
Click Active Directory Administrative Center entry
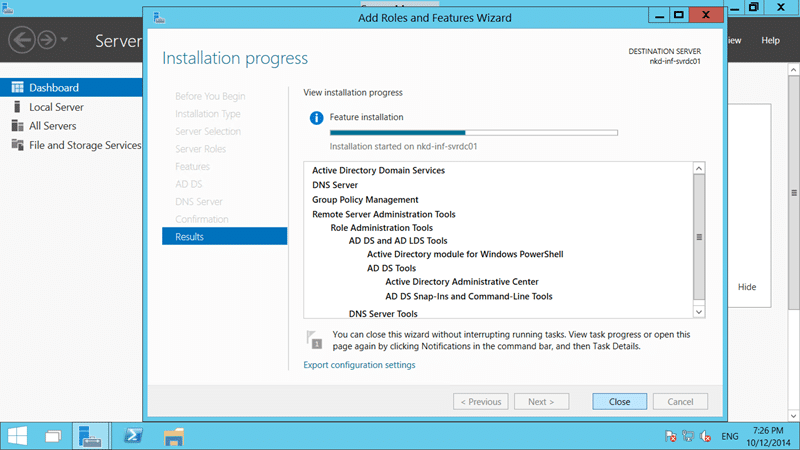coord(462,282)
